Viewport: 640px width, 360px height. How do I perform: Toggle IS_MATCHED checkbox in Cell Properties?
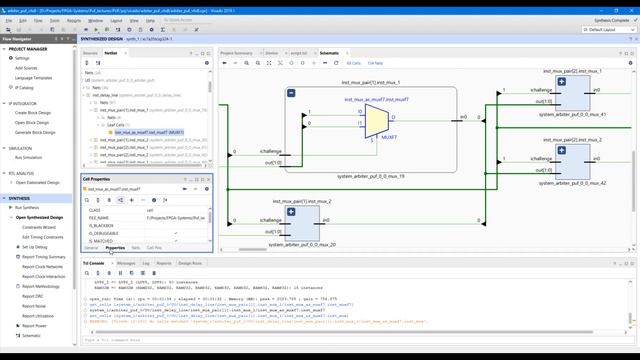[x=176, y=241]
